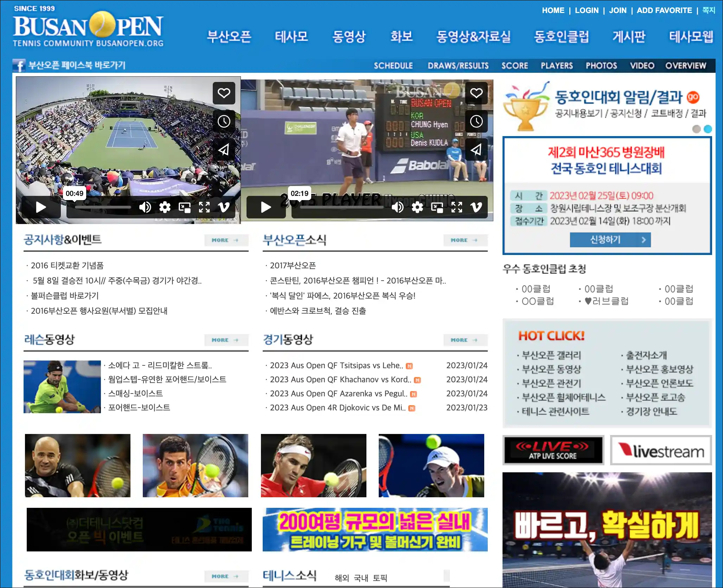Click the 신청하기 apply button
This screenshot has width=723, height=588.
point(610,240)
